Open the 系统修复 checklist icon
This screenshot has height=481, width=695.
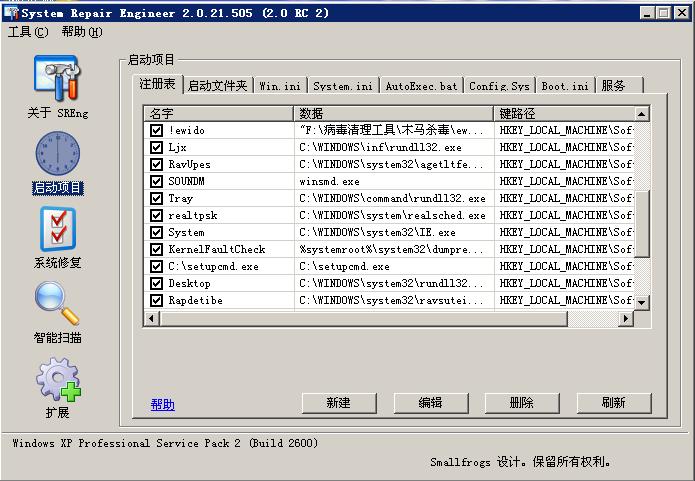[58, 229]
